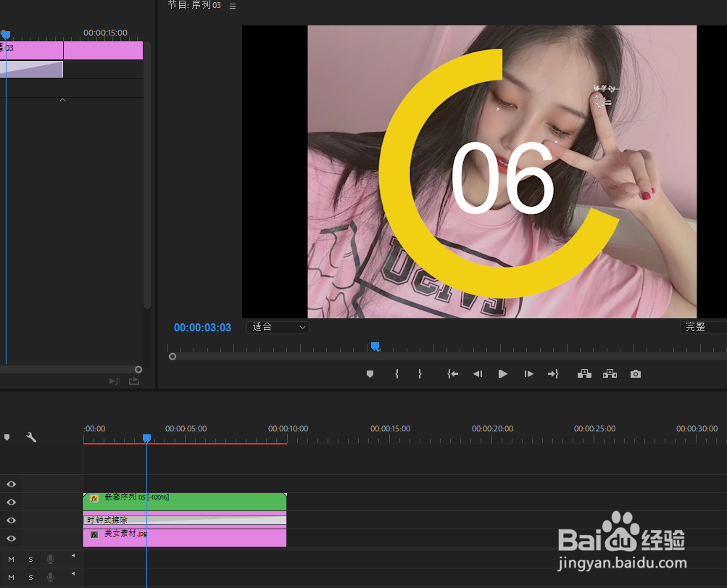Step back one frame
This screenshot has width=727, height=588.
[x=478, y=374]
